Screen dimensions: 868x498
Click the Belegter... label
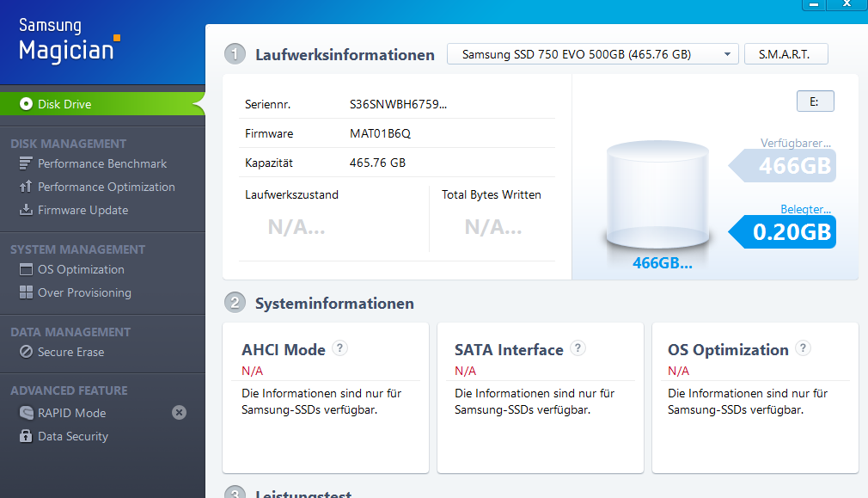click(x=805, y=209)
